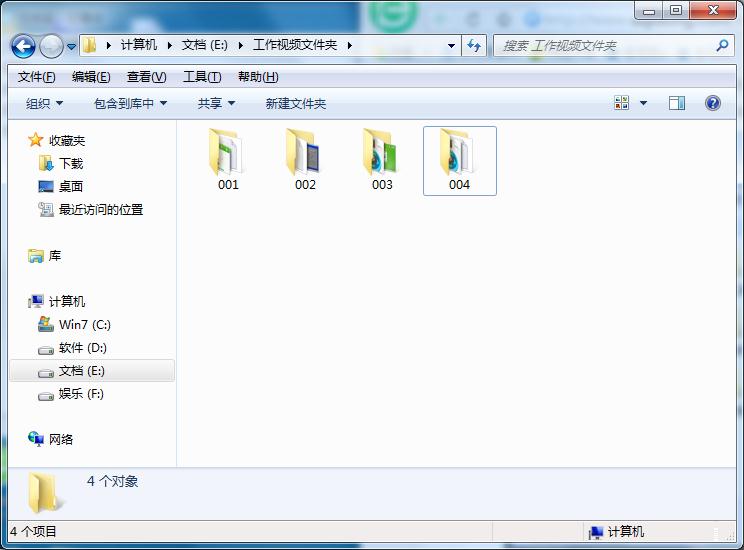Image resolution: width=744 pixels, height=550 pixels.
Task: Maximize the Explorer window
Action: [676, 10]
